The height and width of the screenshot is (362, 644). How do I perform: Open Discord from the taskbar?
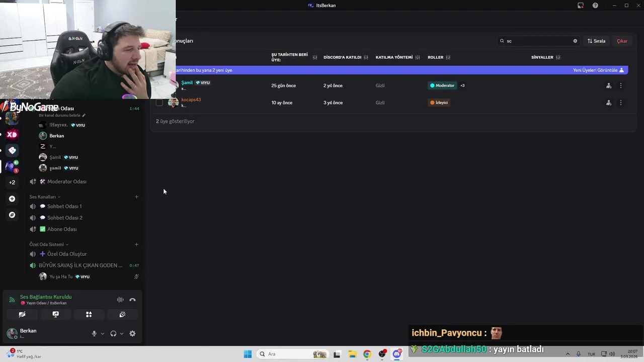[x=397, y=354]
